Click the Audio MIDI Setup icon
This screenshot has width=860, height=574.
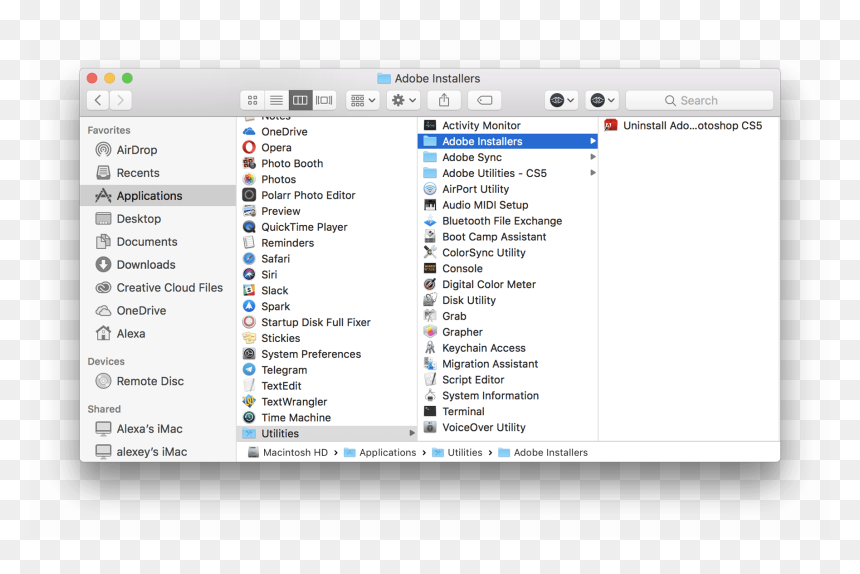(430, 205)
